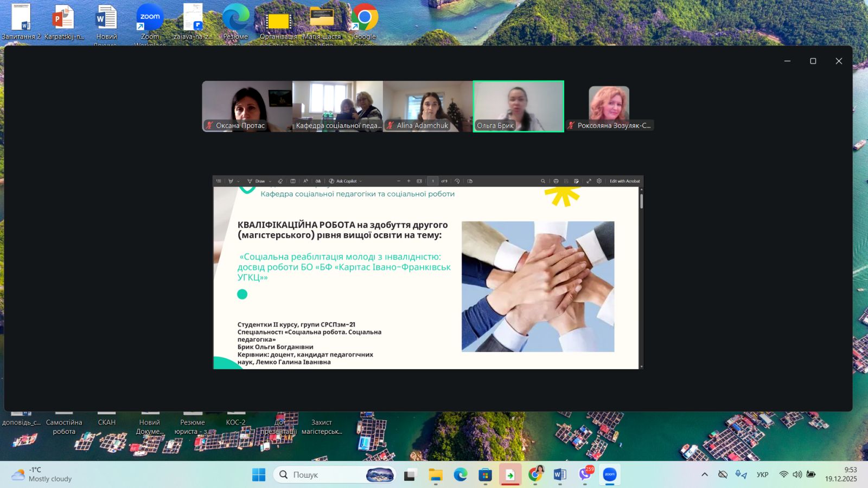This screenshot has width=868, height=488.
Task: Click the Print icon in PDF toolbar
Action: 556,181
